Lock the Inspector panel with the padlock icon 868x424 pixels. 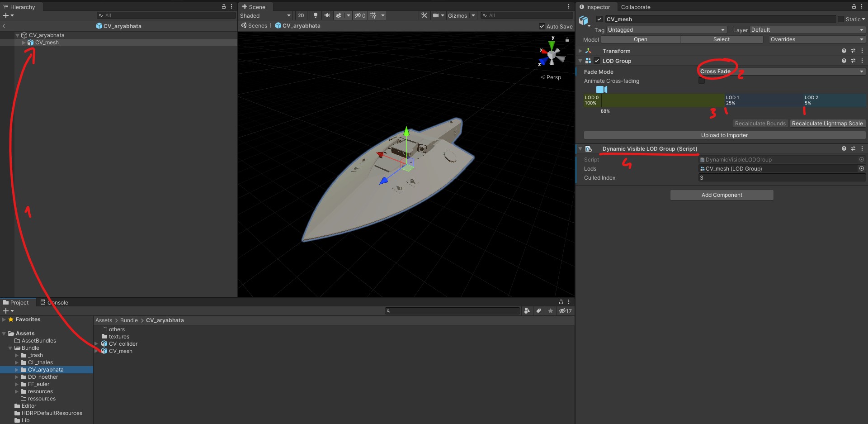[x=854, y=7]
